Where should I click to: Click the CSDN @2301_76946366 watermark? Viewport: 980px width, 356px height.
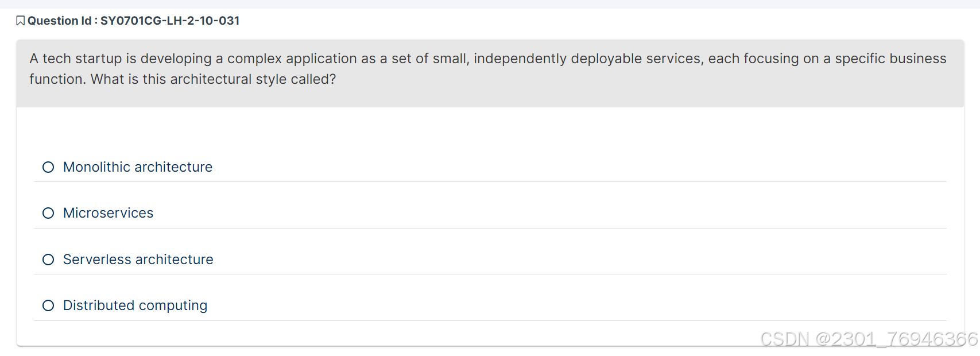[868, 339]
